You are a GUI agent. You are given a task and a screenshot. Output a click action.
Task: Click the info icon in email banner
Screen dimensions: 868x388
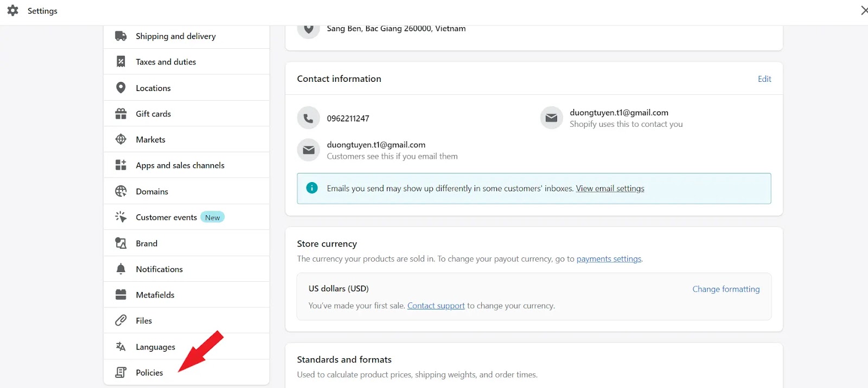coord(312,188)
